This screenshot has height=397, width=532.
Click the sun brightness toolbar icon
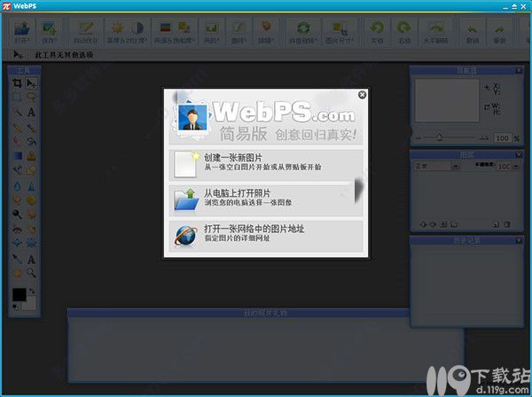pos(117,27)
